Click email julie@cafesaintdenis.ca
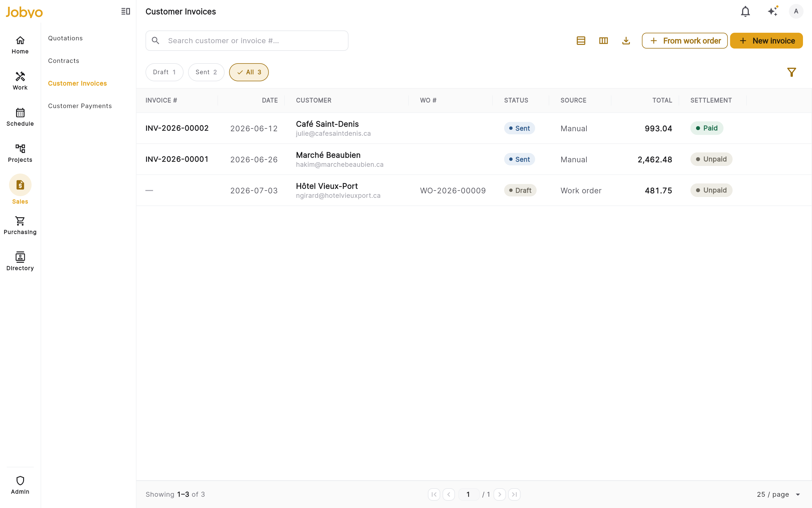 (333, 133)
